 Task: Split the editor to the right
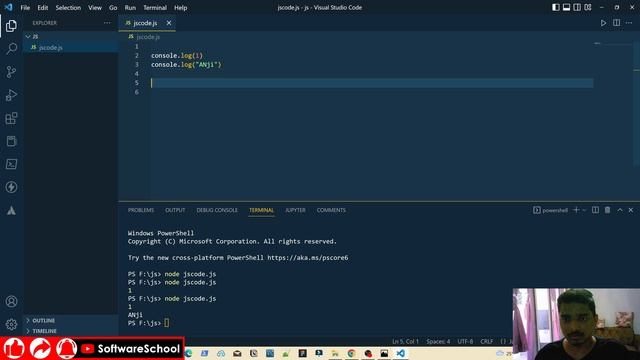pyautogui.click(x=616, y=23)
